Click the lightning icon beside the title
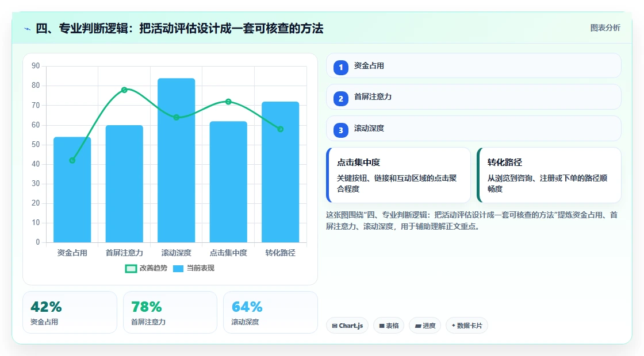Screen dimensions: 644x356 tap(28, 29)
